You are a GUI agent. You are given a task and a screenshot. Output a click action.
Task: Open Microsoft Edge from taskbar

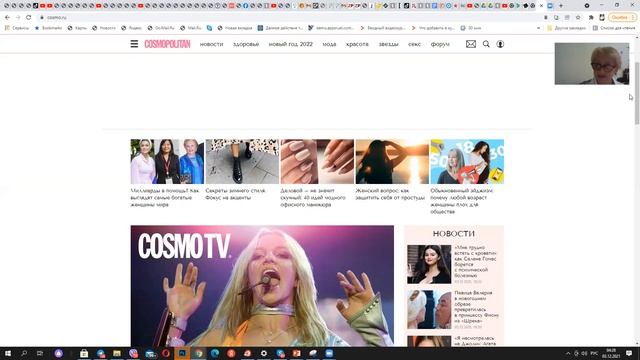click(x=215, y=353)
